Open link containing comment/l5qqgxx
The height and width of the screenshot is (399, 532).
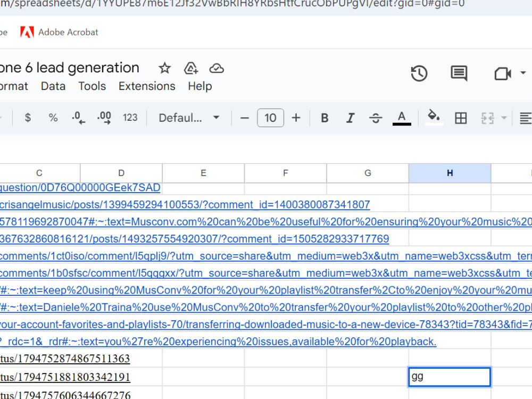[x=266, y=273]
